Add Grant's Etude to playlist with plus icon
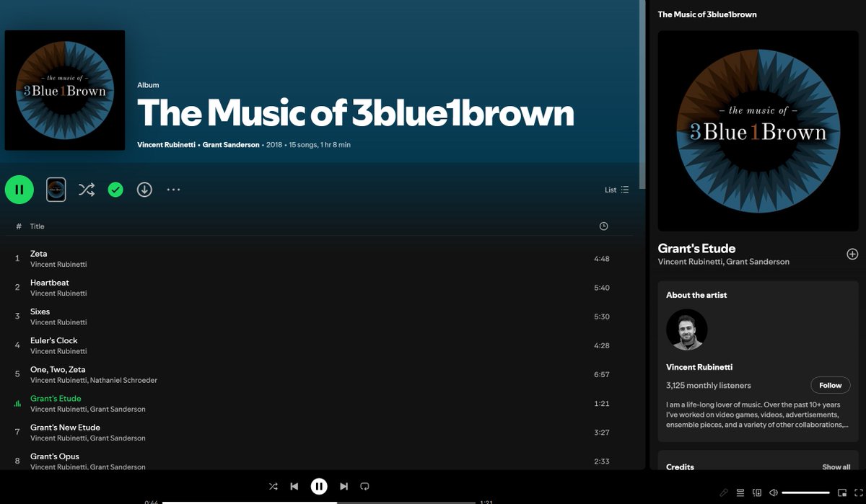This screenshot has height=504, width=866. pyautogui.click(x=852, y=254)
